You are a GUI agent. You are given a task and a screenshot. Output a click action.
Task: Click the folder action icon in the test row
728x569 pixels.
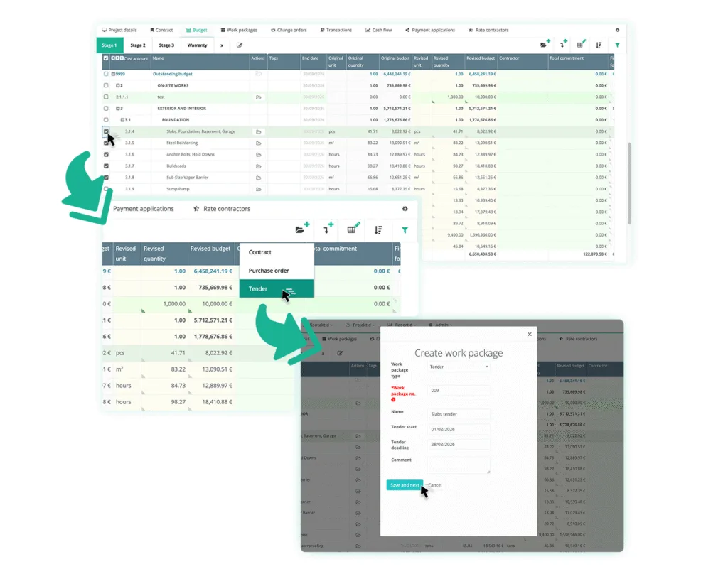pos(258,97)
